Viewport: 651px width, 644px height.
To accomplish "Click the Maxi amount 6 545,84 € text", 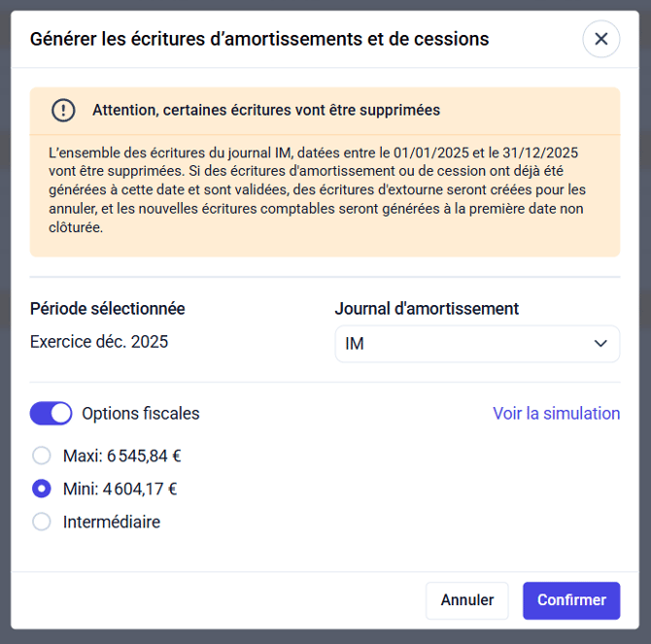I will pos(143,456).
